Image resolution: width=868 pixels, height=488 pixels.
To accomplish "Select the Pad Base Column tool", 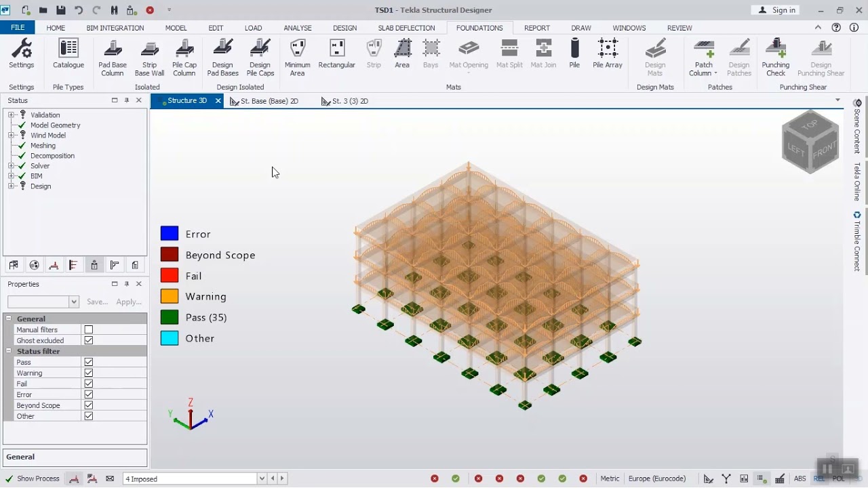I will pos(113,58).
